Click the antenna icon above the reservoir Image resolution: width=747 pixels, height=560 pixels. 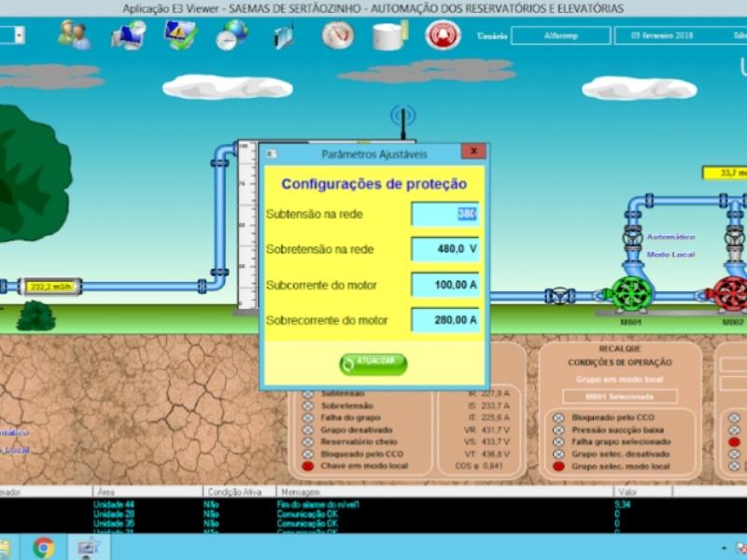(402, 118)
